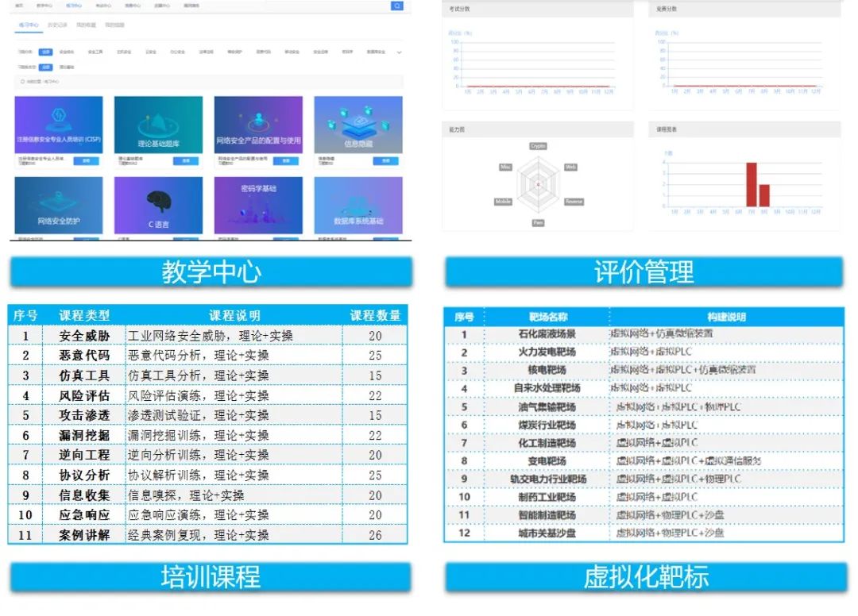
Task: Open the 理论基础题库 course card
Action: [158, 125]
